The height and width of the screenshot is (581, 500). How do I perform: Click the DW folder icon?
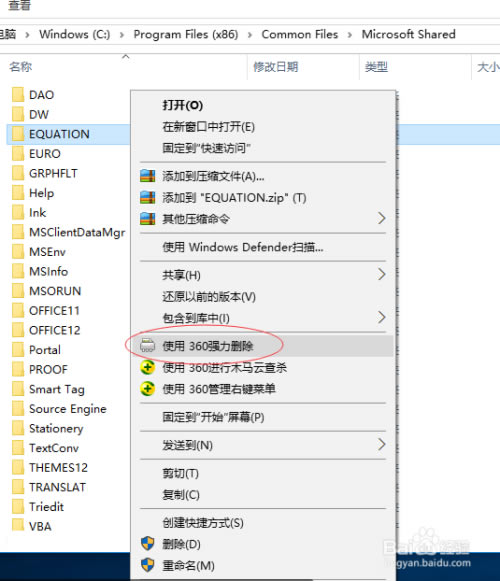pos(18,114)
